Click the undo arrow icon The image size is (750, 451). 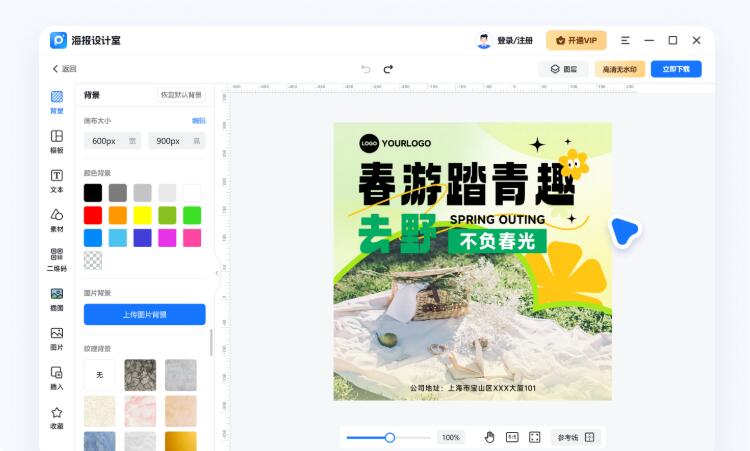365,69
